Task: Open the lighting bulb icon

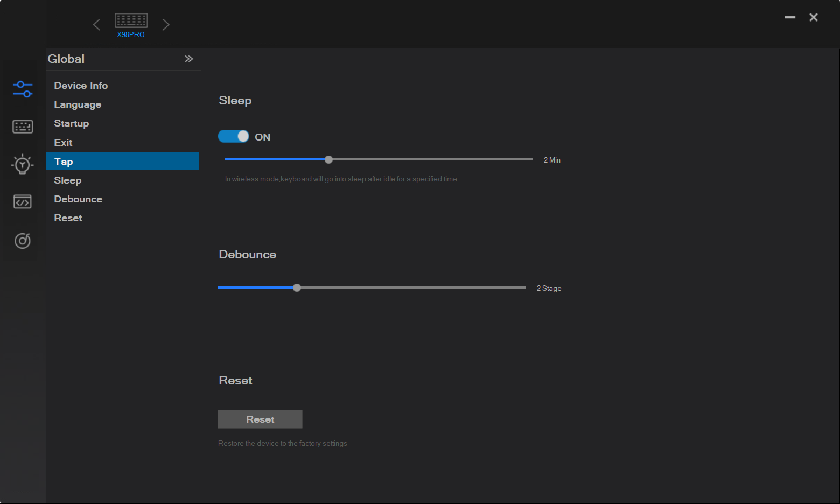Action: click(x=23, y=164)
